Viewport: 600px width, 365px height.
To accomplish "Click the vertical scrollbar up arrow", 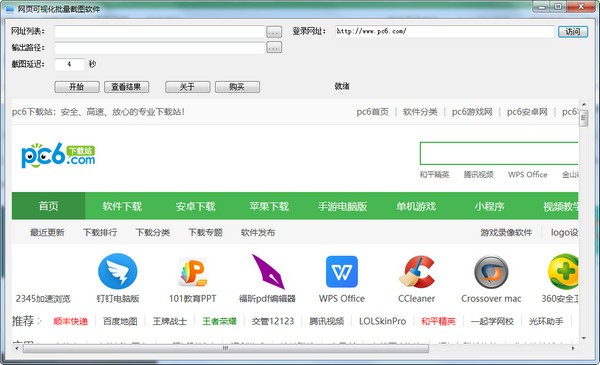I will 584,104.
